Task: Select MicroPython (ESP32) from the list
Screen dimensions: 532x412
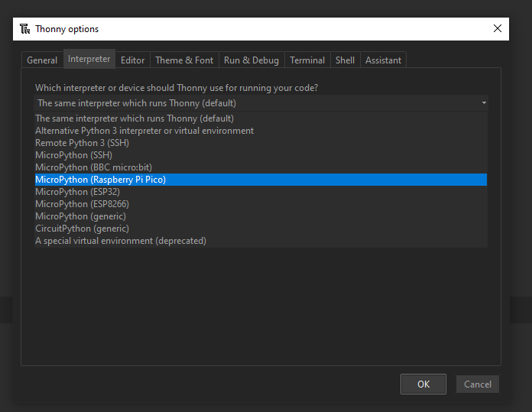Action: (x=261, y=192)
